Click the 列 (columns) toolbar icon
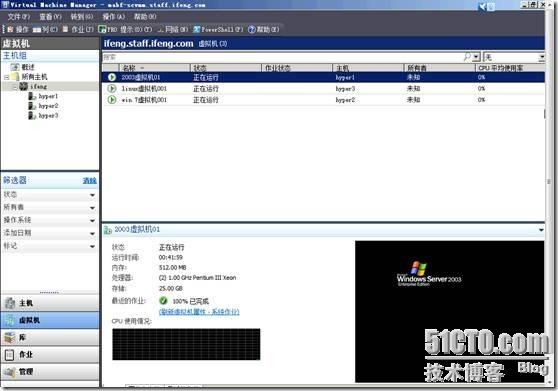Screen dimensions: 558x391 tap(37, 30)
